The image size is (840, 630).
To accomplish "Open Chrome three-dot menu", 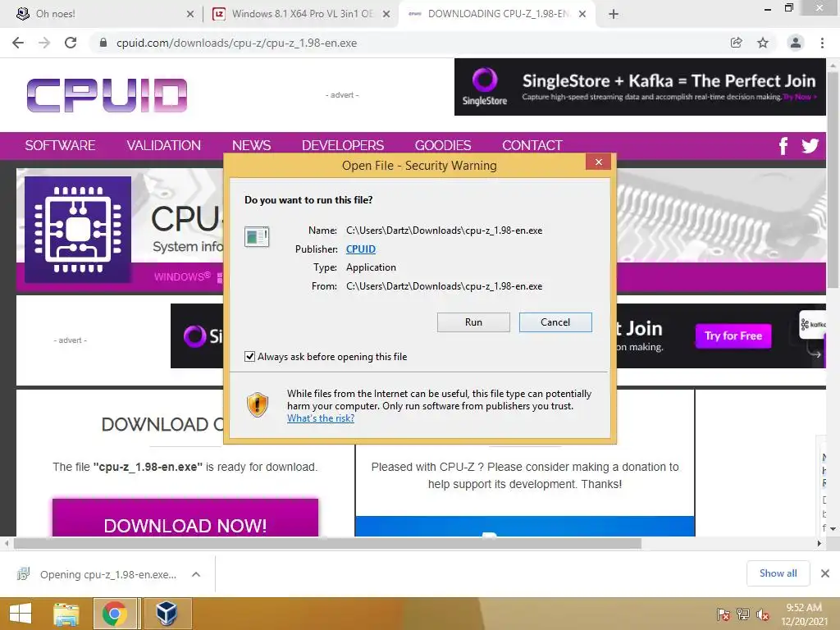I will point(822,43).
